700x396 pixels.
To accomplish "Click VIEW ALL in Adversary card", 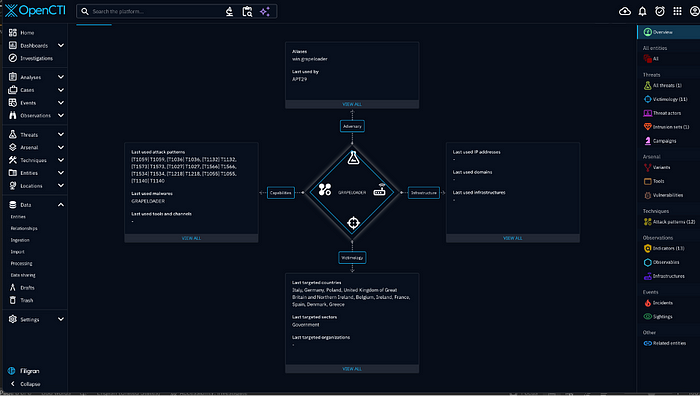I will pyautogui.click(x=352, y=104).
